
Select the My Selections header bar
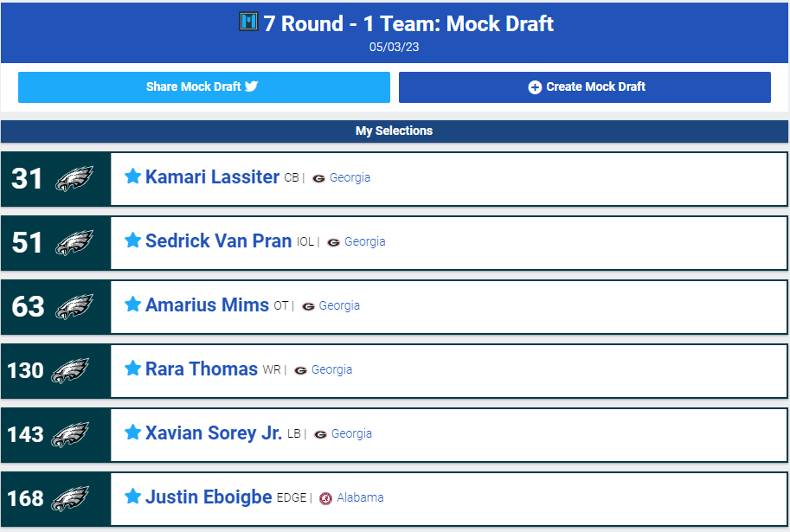395,131
